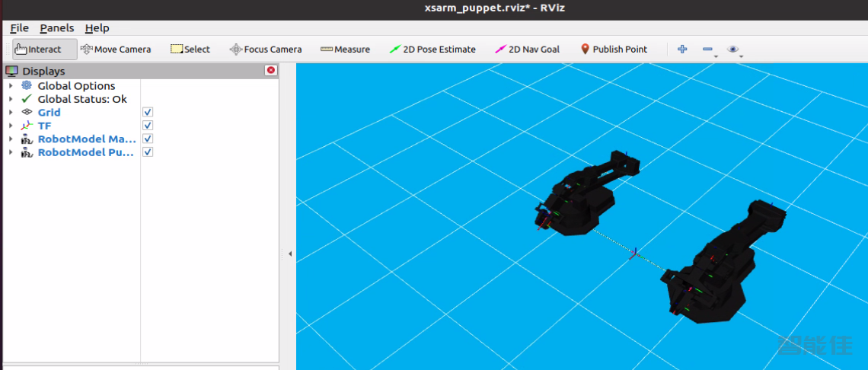The width and height of the screenshot is (868, 370).
Task: Click the Focus Camera tool
Action: [x=266, y=49]
